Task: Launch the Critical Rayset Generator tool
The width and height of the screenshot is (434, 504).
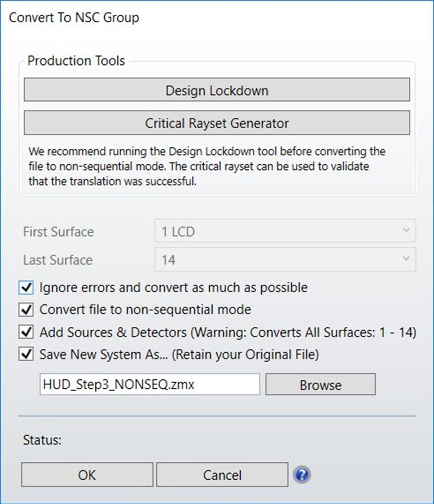Action: point(217,123)
